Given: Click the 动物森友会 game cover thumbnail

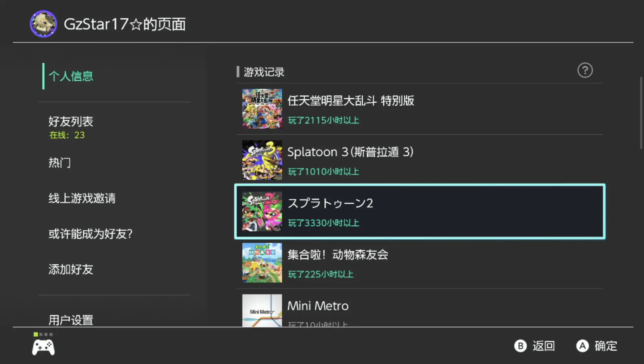Looking at the screenshot, I should tap(262, 263).
